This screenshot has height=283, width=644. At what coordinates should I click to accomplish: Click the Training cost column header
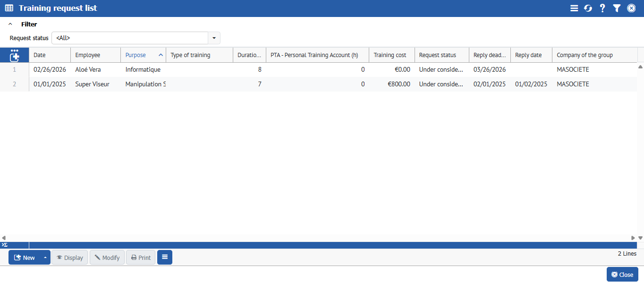[391, 55]
